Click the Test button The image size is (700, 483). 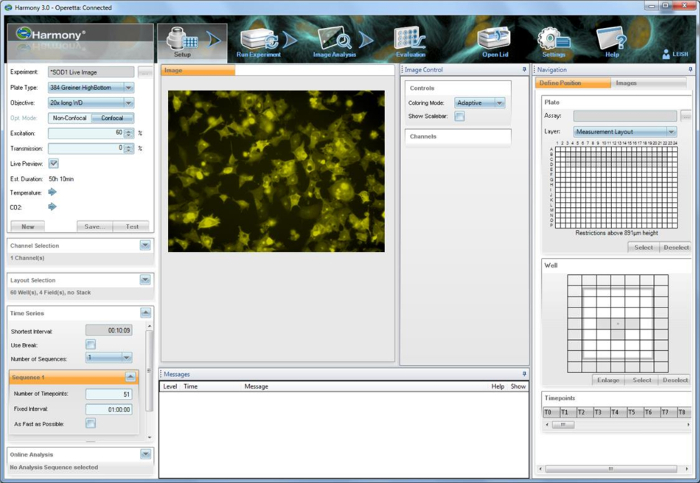click(x=131, y=226)
